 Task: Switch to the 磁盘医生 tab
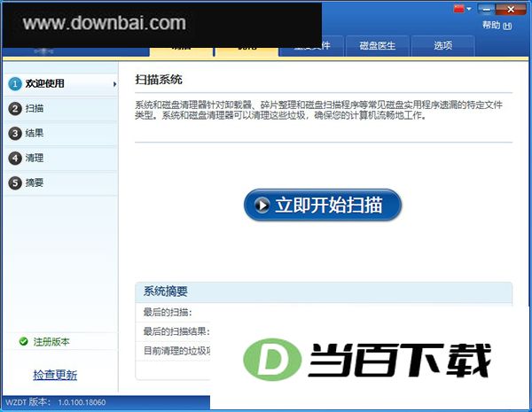point(378,46)
